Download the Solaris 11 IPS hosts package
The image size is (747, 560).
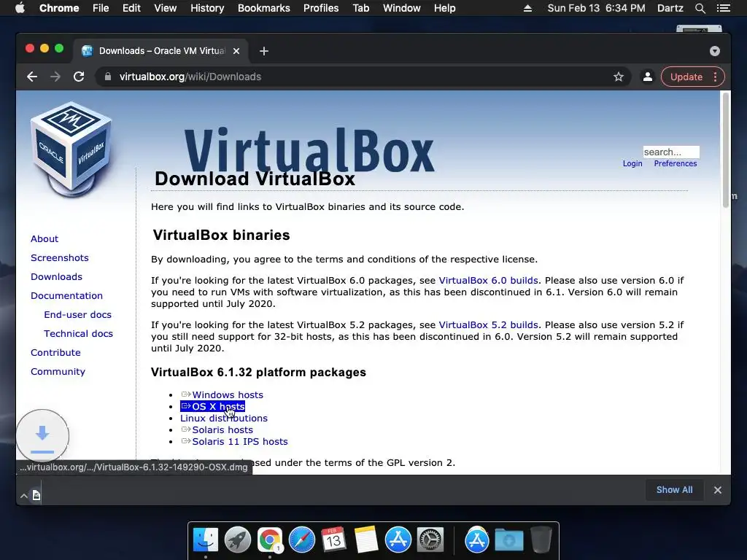coord(234,441)
